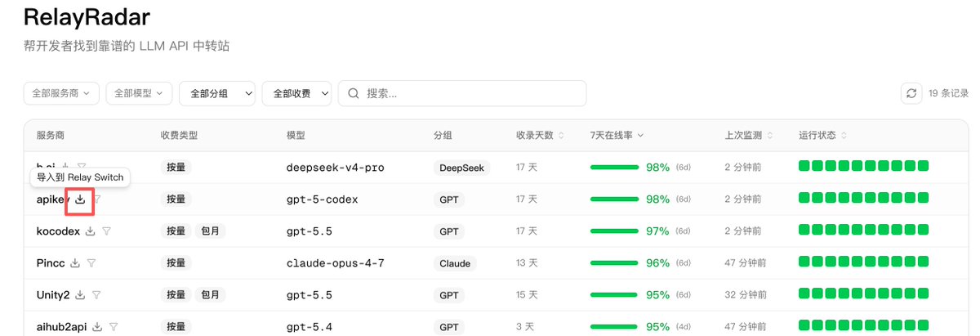Screen dimensions: 980x336
Task: Click the 收费类型 column header
Action: pyautogui.click(x=180, y=135)
